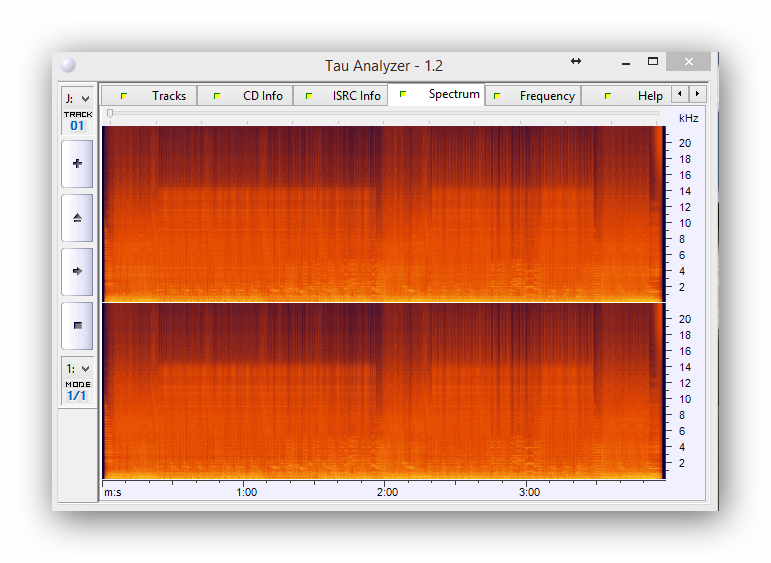
Task: Click the position slider handle above the spectrogram
Action: click(x=110, y=114)
